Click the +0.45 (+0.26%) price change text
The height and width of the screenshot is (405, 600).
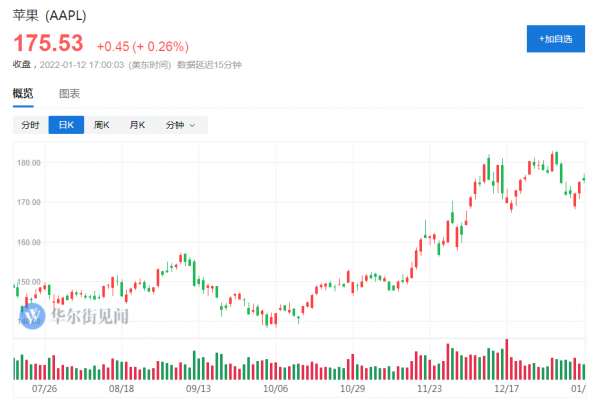point(142,46)
